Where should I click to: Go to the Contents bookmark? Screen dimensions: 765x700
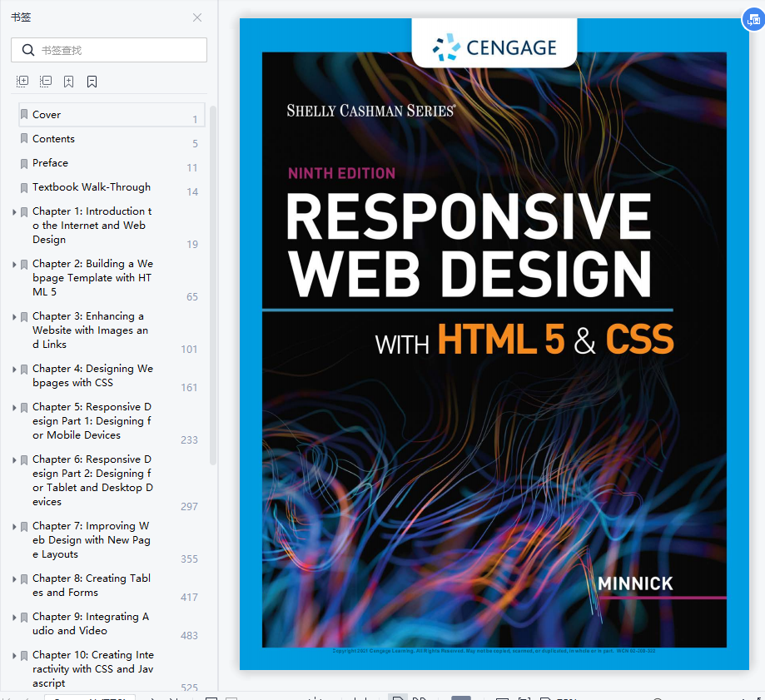[x=53, y=138]
